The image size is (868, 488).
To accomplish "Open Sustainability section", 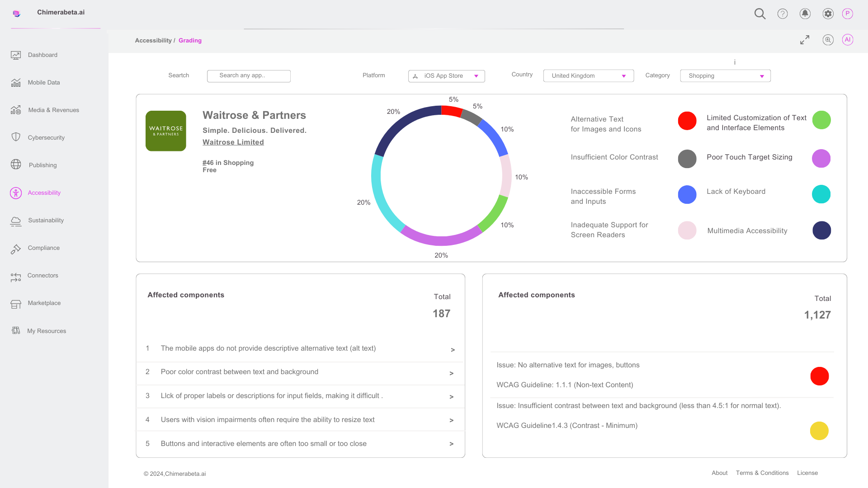I will 46,221.
